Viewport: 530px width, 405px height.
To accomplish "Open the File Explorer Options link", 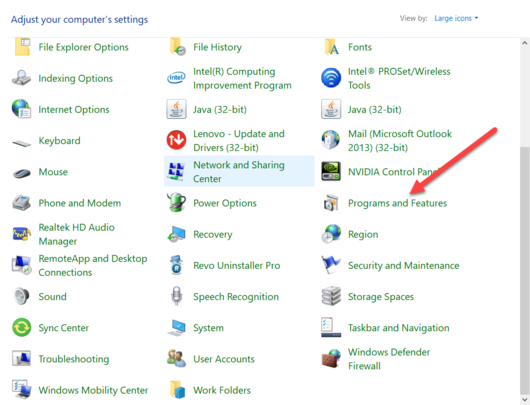I will pos(83,47).
